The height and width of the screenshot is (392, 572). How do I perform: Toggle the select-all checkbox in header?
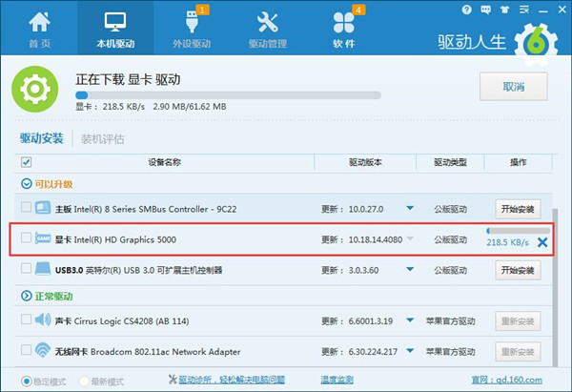(26, 162)
